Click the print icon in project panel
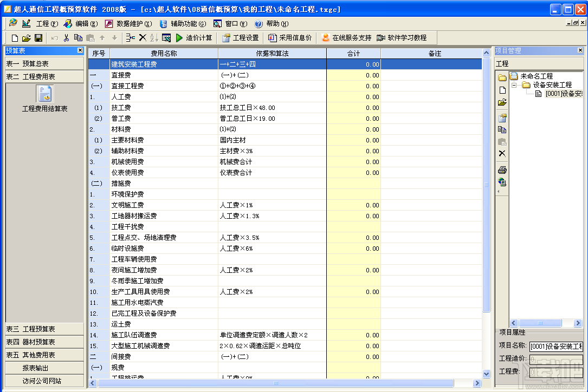 501,169
